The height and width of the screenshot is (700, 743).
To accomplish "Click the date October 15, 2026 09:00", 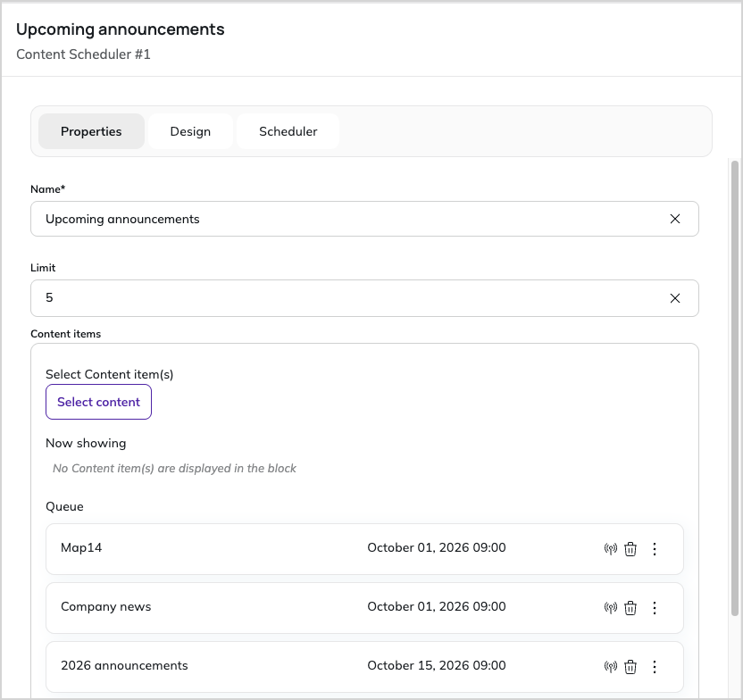I will pos(437,665).
